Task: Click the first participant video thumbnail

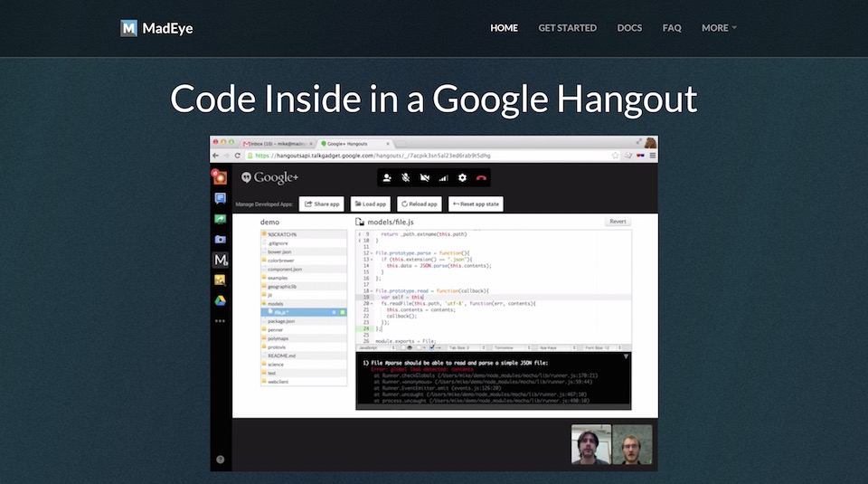Action: click(x=591, y=444)
